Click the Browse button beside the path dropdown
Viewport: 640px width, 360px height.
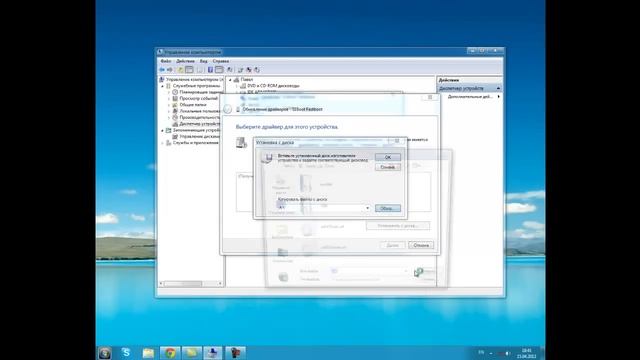tap(387, 208)
